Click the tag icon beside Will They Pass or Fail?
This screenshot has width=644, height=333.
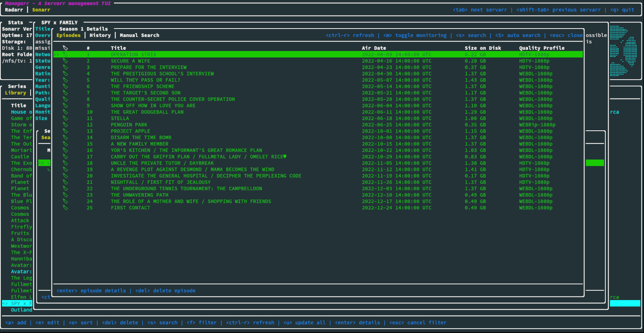tap(65, 80)
